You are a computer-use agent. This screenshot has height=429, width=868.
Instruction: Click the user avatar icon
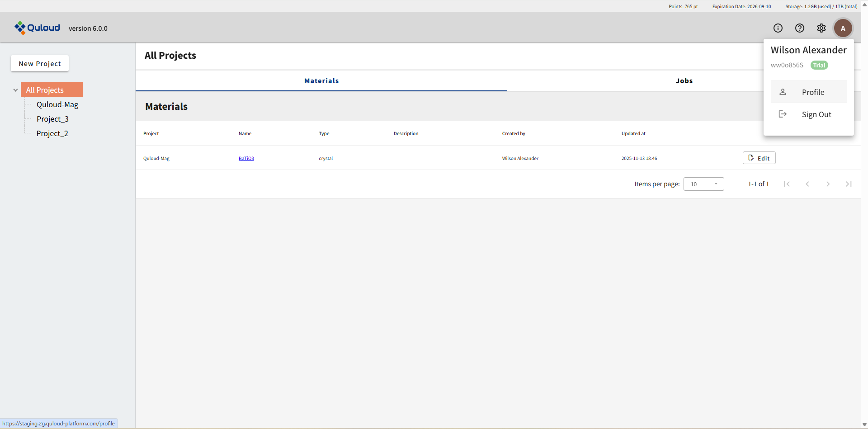tap(843, 28)
